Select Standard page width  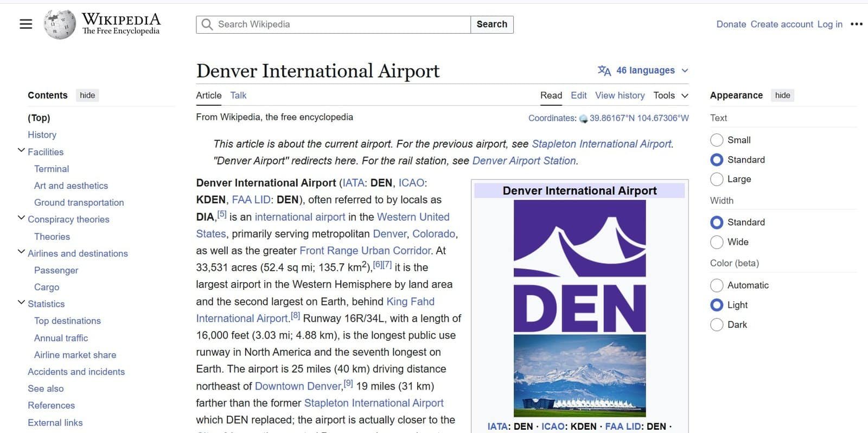tap(717, 222)
